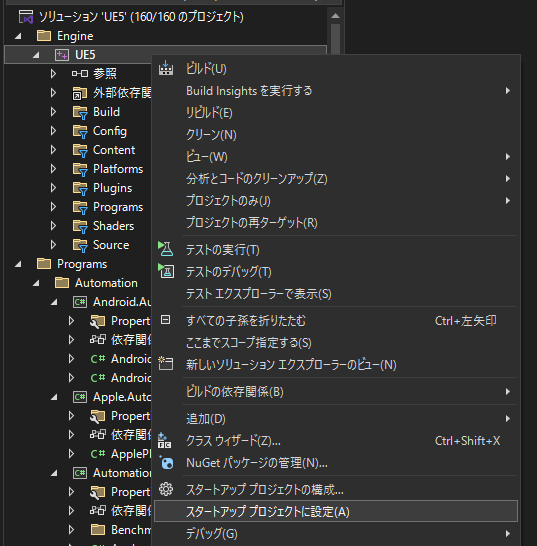Click the UE5 C++ project icon
The image size is (537, 546).
click(62, 55)
